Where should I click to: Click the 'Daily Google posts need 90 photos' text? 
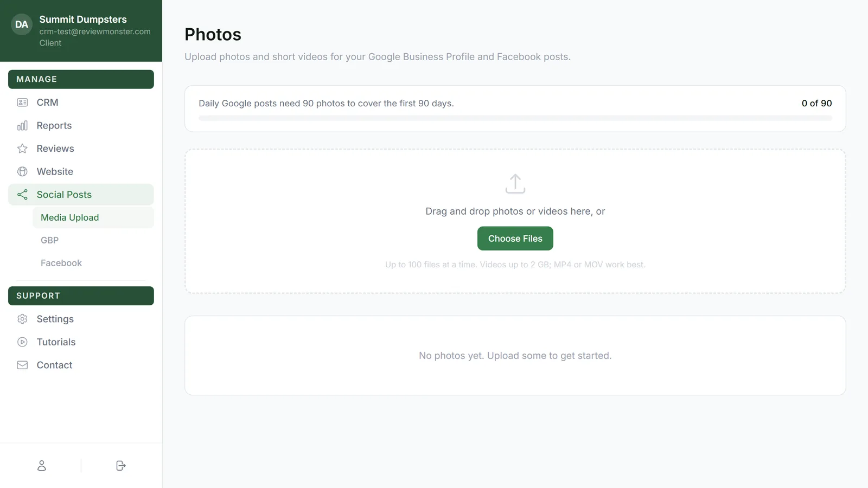pos(326,103)
